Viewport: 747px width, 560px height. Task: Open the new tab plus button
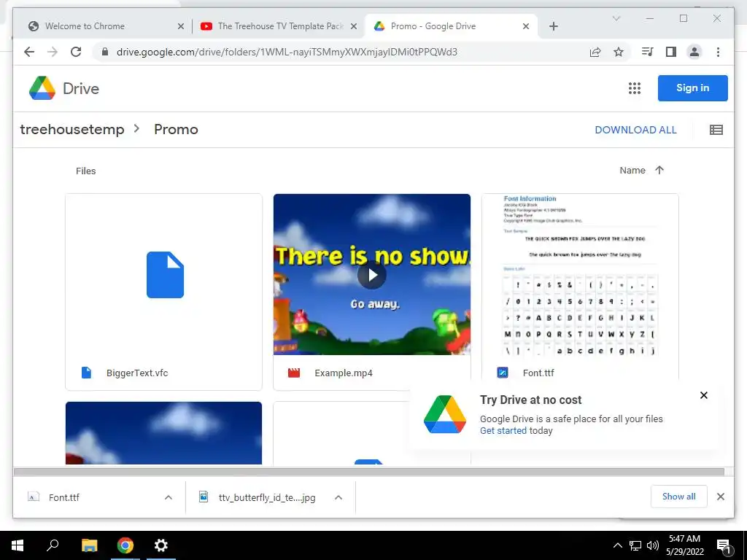[x=553, y=27]
